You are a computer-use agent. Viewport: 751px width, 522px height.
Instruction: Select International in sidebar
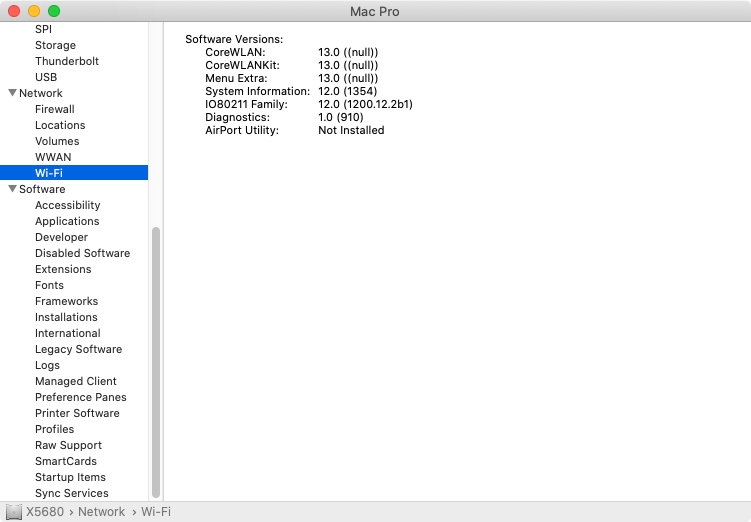68,333
